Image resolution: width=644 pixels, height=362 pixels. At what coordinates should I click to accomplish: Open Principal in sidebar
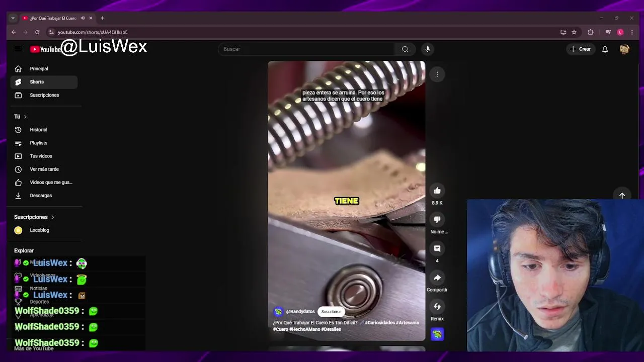[44, 69]
